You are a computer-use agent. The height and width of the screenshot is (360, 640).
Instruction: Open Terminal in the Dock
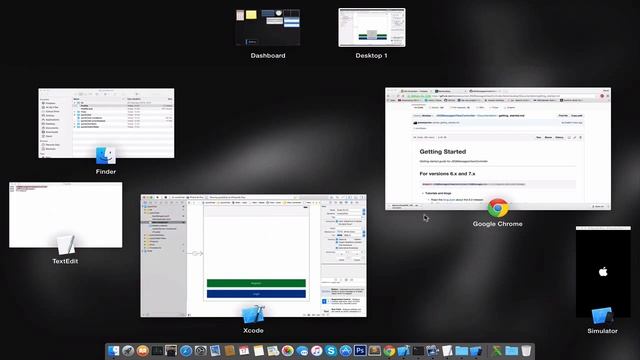[418, 351]
